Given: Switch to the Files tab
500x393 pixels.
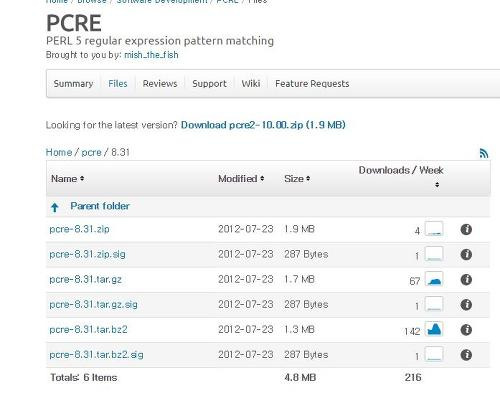Looking at the screenshot, I should tap(118, 83).
